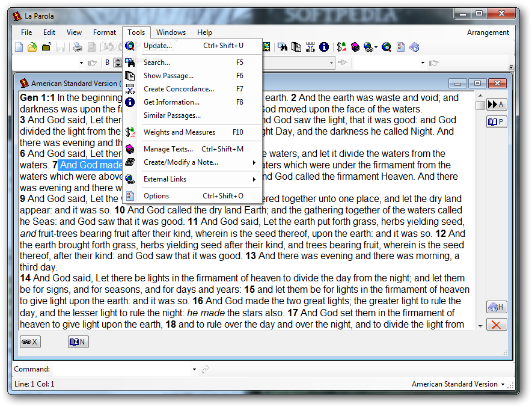This screenshot has height=407, width=532.
Task: Click the globe External Links toolbar icon
Action: click(368, 47)
